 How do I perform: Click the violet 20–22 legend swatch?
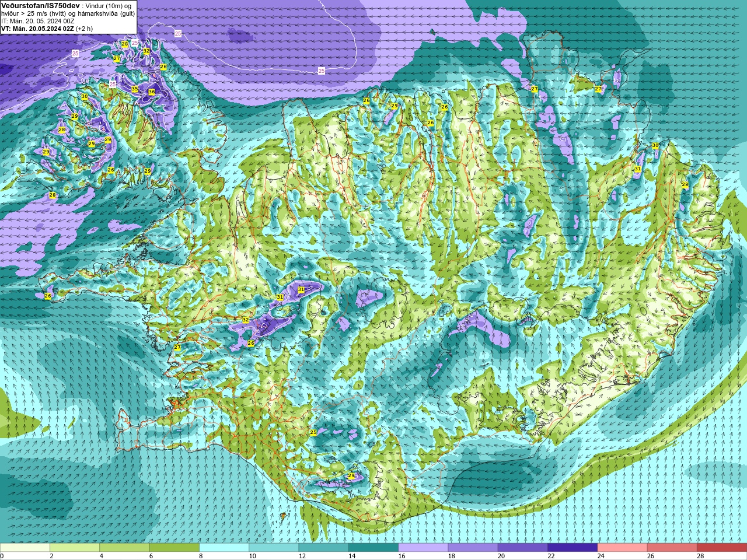coord(522,547)
